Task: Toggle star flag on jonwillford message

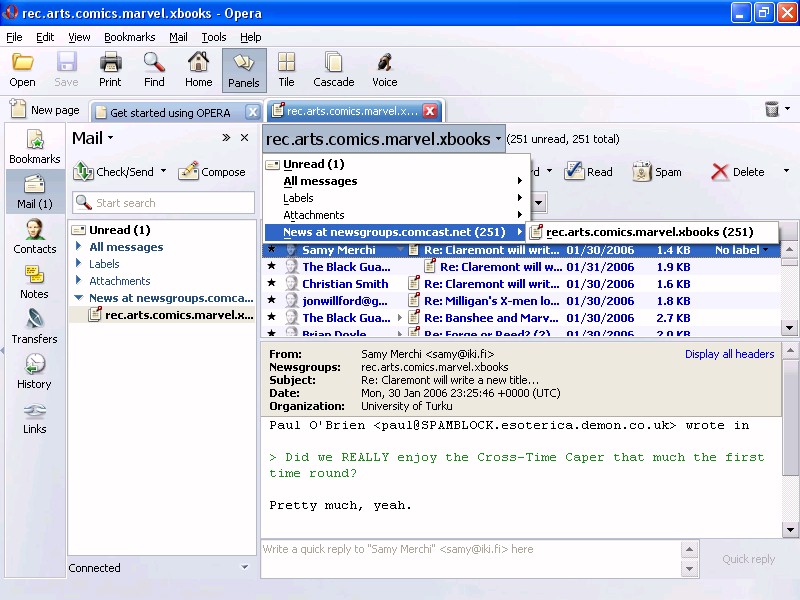Action: (271, 301)
